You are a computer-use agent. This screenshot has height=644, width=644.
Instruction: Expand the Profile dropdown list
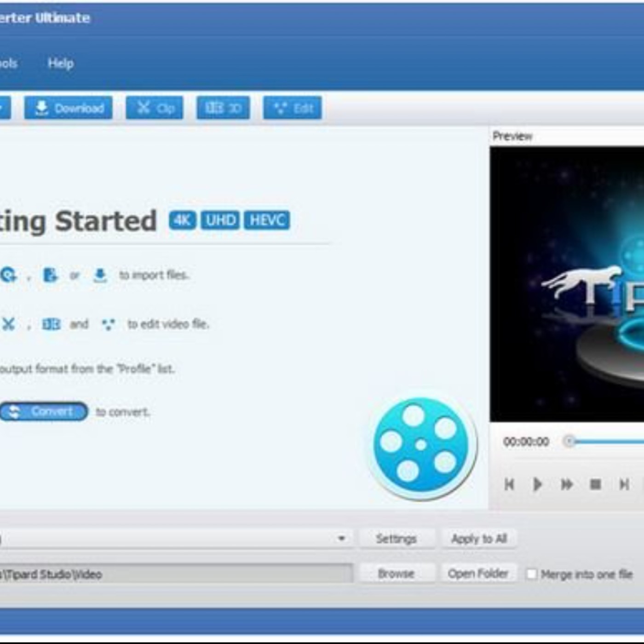pos(342,538)
